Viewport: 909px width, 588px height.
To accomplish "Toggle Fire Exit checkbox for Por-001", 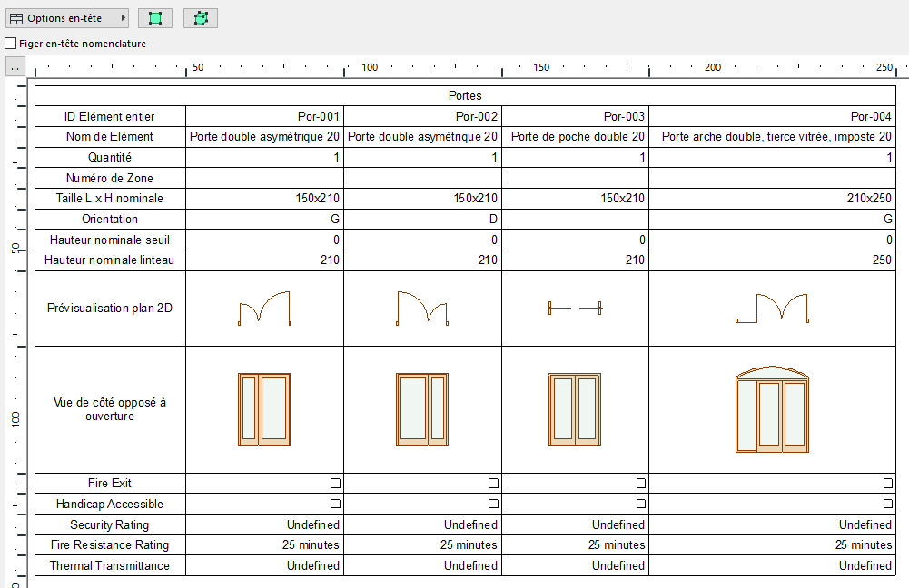I will 335,483.
